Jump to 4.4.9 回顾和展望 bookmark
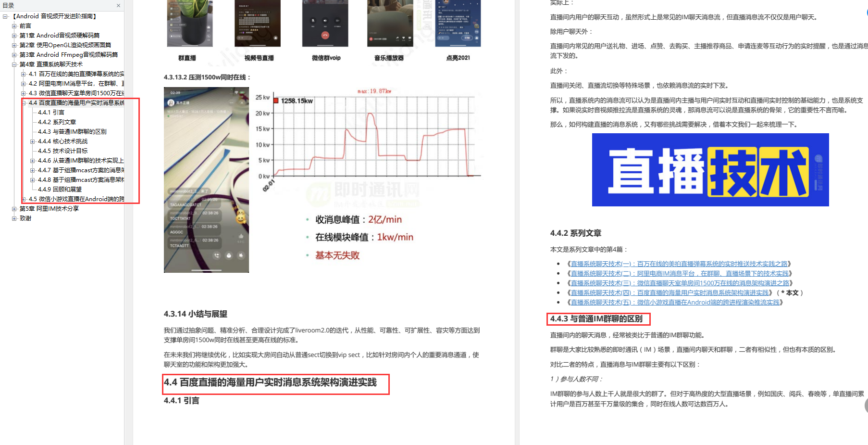Image resolution: width=868 pixels, height=445 pixels. 60,190
